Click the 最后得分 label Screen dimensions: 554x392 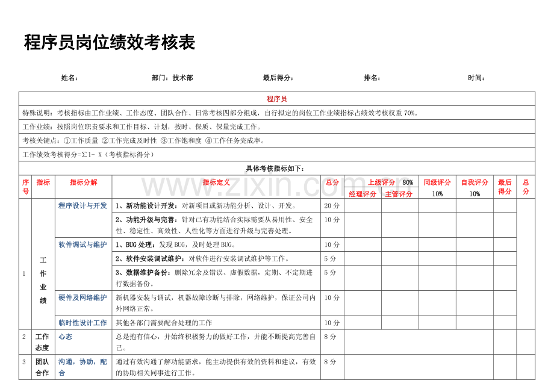278,78
